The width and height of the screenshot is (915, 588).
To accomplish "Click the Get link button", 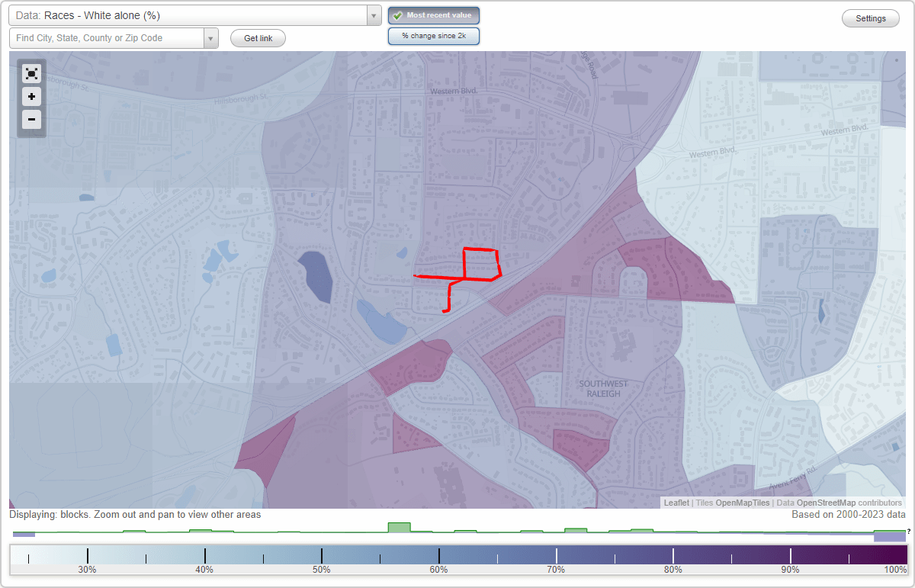I will (258, 38).
